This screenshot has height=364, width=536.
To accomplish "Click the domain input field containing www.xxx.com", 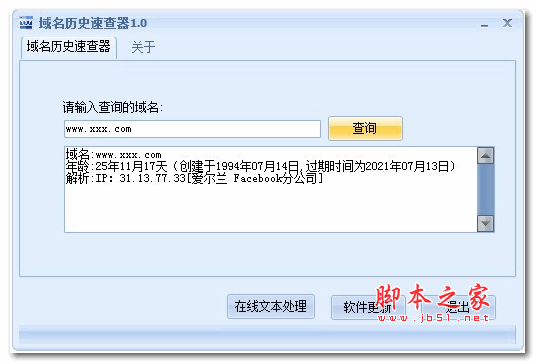I will tap(192, 129).
